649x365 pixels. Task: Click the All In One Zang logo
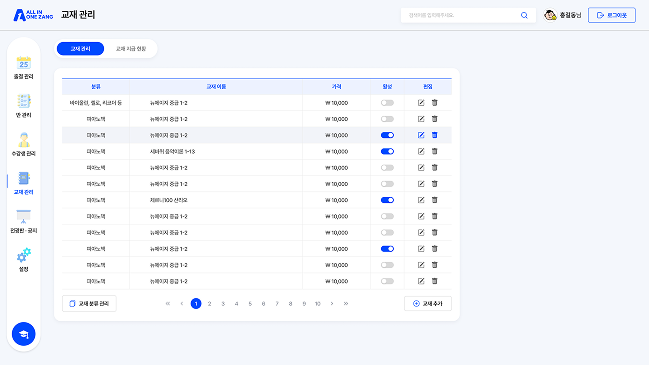[33, 15]
